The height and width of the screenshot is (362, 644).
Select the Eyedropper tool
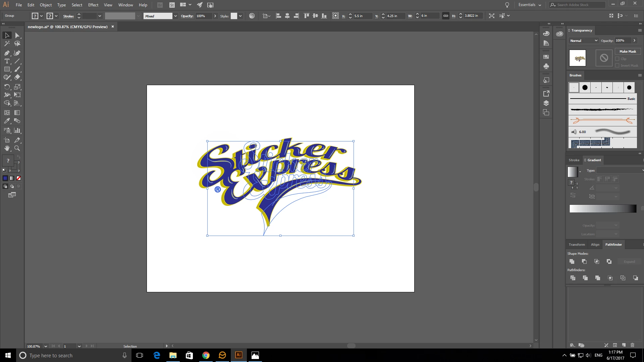pos(7,121)
